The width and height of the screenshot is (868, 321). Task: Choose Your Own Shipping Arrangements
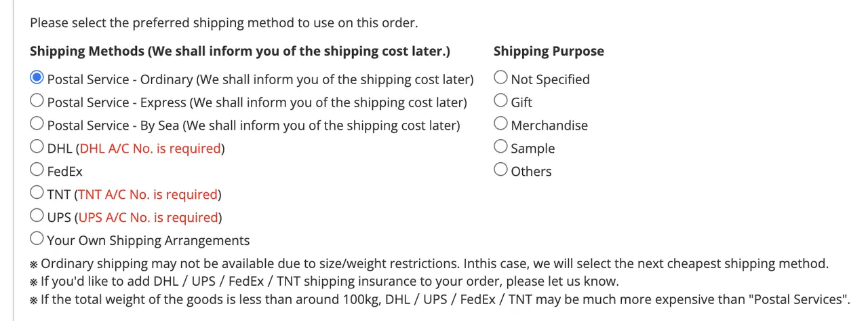pyautogui.click(x=37, y=240)
